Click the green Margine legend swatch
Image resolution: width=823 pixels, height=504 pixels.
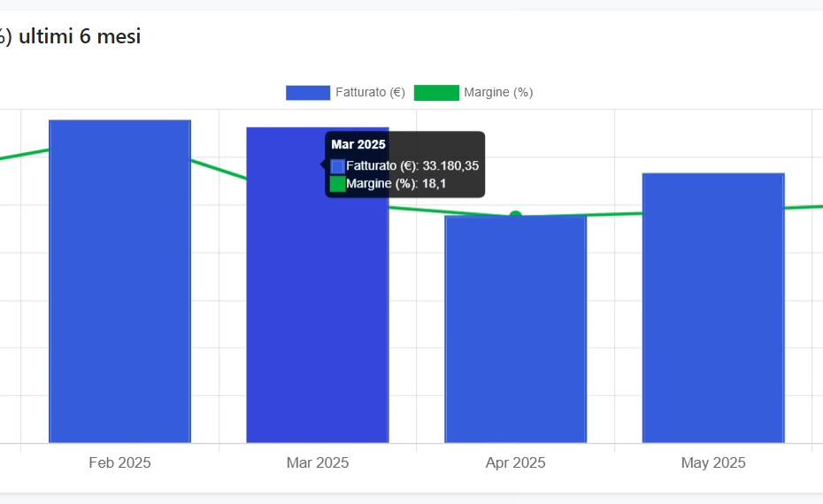pyautogui.click(x=436, y=93)
